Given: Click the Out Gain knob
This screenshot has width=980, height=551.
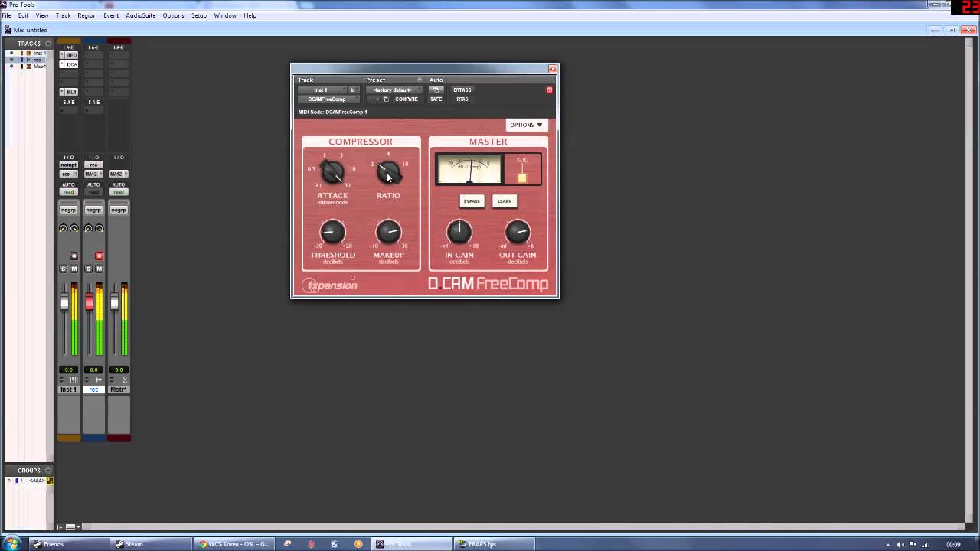Looking at the screenshot, I should [x=518, y=232].
